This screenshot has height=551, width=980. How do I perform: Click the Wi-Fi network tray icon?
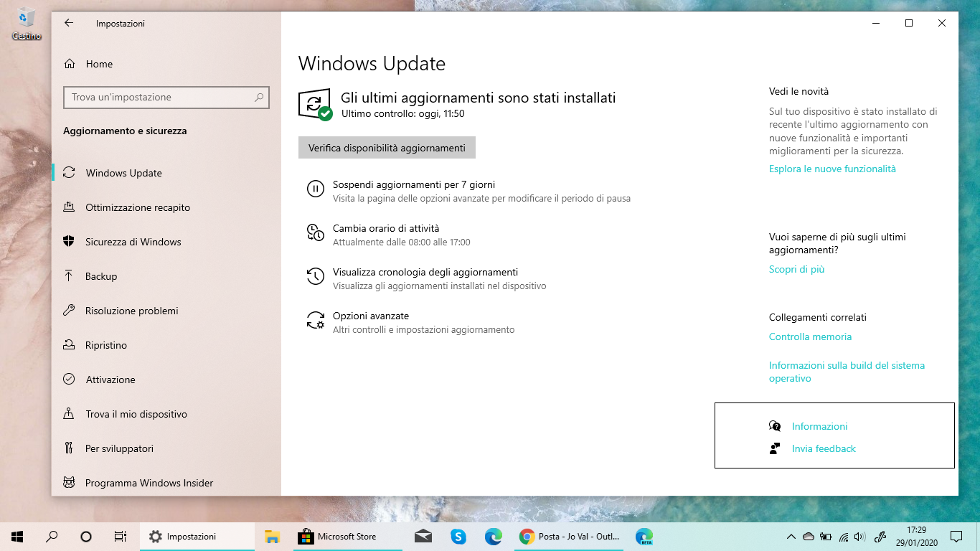click(x=844, y=536)
